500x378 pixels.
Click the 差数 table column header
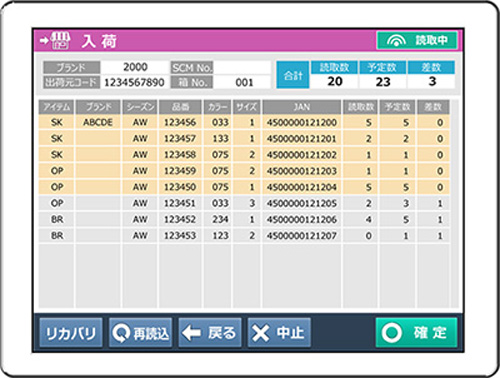click(433, 107)
